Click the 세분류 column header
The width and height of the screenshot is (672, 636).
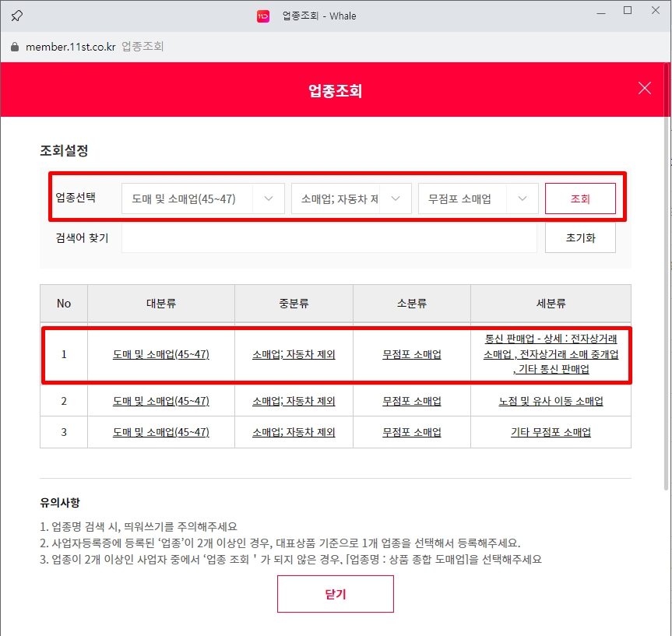(x=551, y=304)
